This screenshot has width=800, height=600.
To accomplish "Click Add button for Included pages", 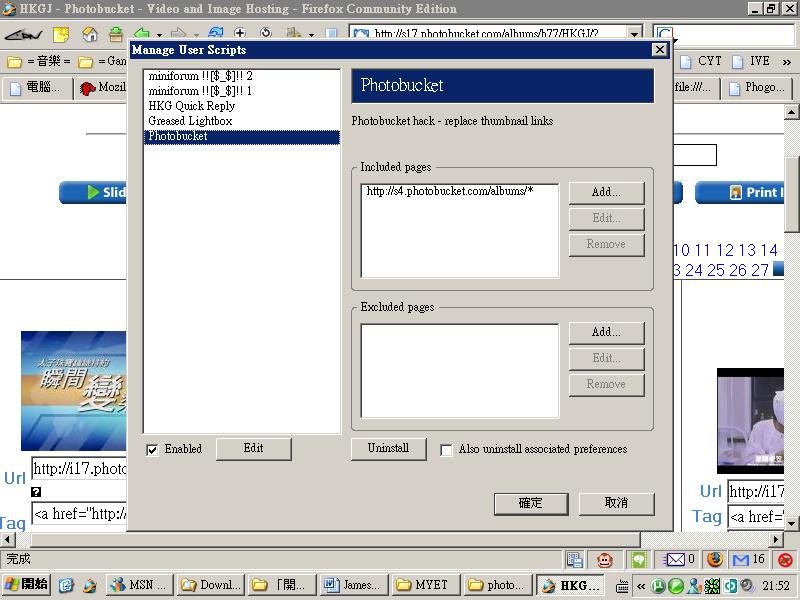I will [x=606, y=192].
